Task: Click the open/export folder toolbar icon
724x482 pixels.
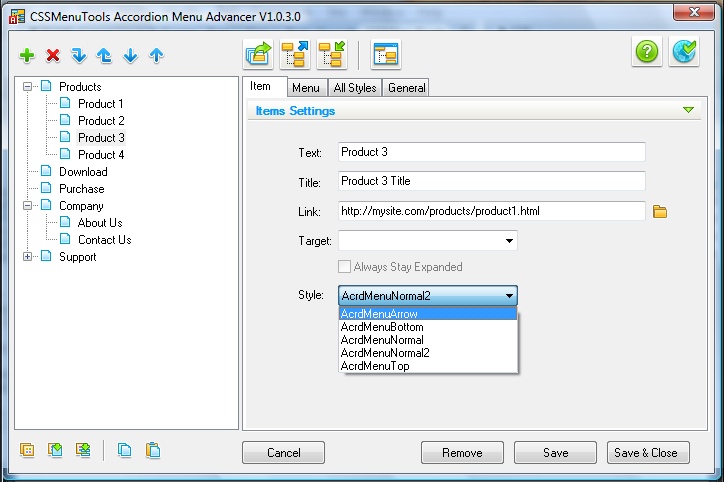Action: 258,54
